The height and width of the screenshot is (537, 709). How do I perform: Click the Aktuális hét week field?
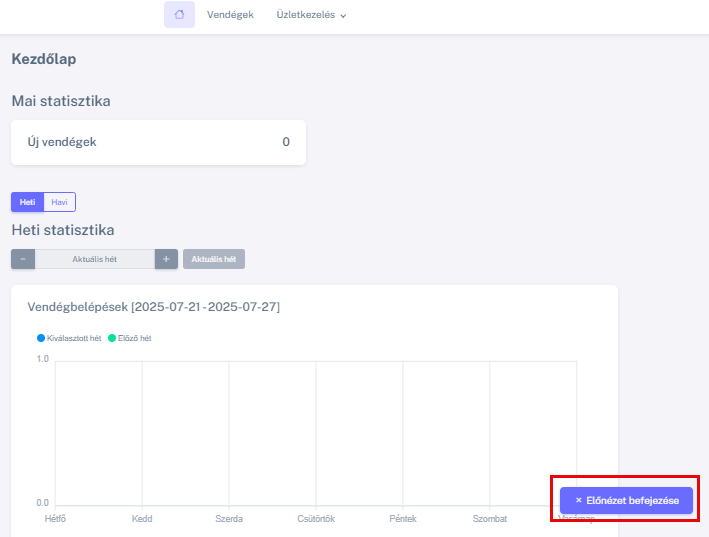pos(95,259)
